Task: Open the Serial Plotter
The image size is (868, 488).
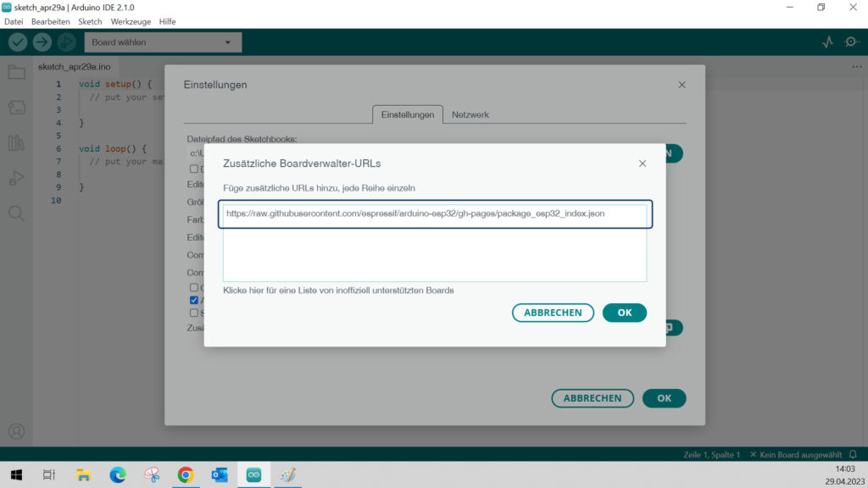Action: 827,42
